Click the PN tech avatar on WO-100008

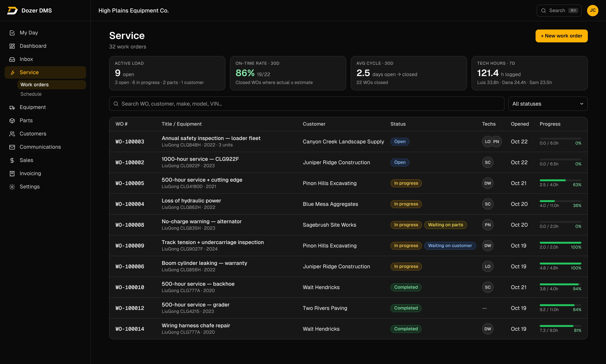click(487, 225)
